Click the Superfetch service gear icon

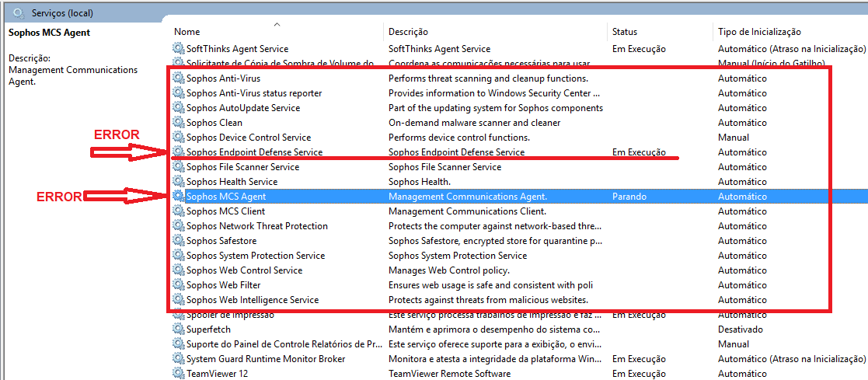(x=178, y=329)
